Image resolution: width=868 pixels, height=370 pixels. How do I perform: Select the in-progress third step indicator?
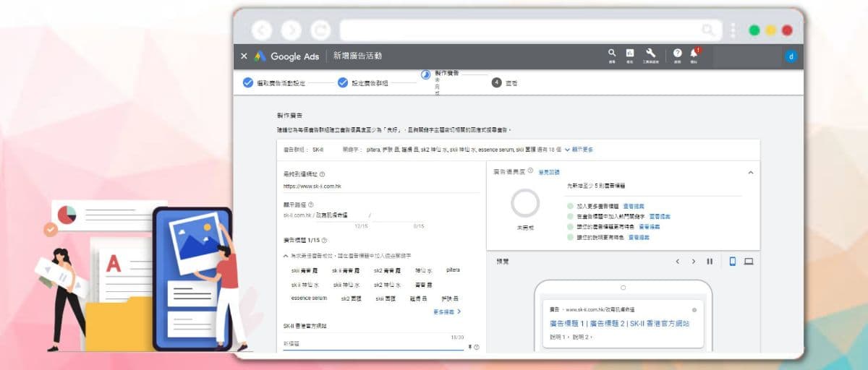(426, 74)
